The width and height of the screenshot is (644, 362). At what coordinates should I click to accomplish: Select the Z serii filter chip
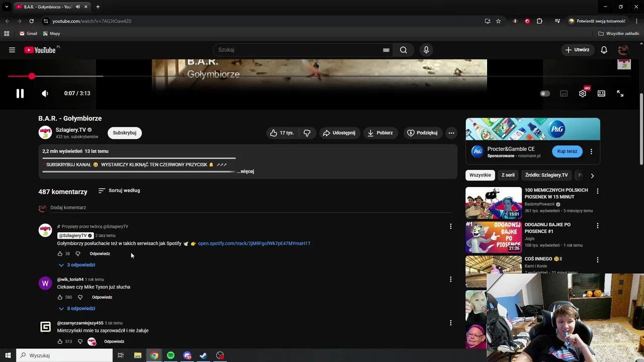click(508, 175)
